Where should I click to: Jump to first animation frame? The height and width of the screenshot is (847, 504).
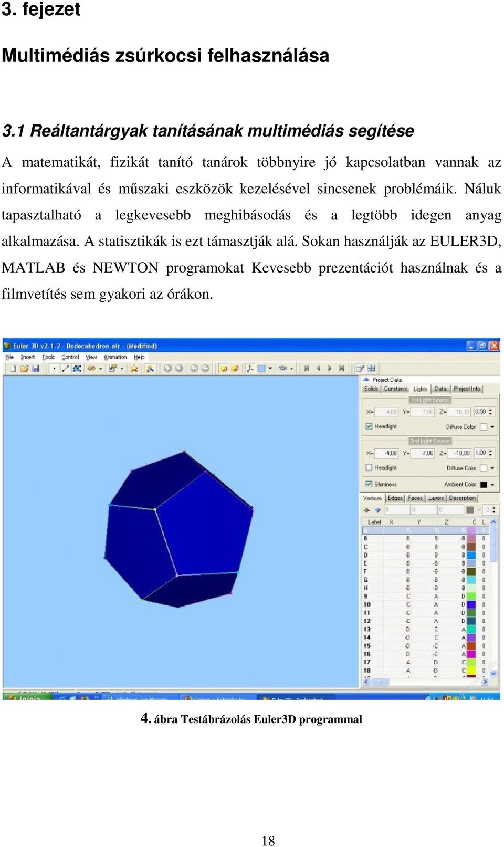point(307,368)
